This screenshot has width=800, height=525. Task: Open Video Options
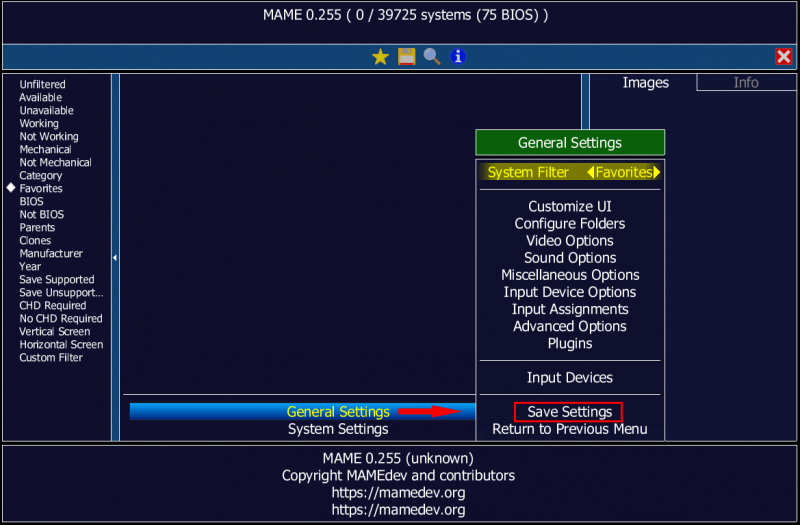point(570,241)
